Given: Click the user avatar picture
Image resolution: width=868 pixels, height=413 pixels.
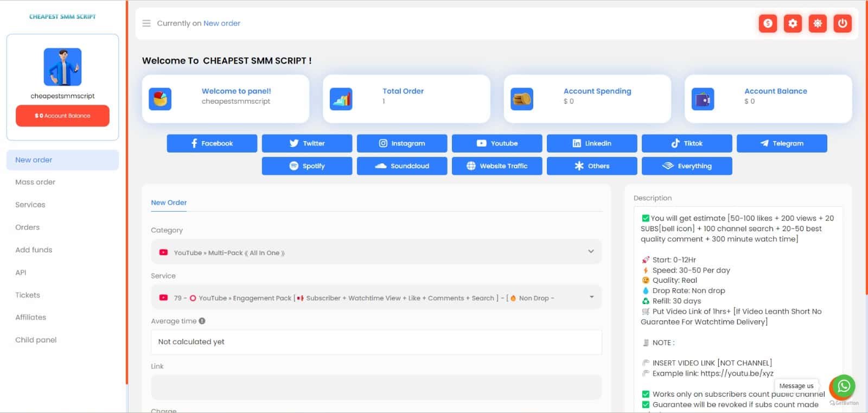Looking at the screenshot, I should click(62, 67).
